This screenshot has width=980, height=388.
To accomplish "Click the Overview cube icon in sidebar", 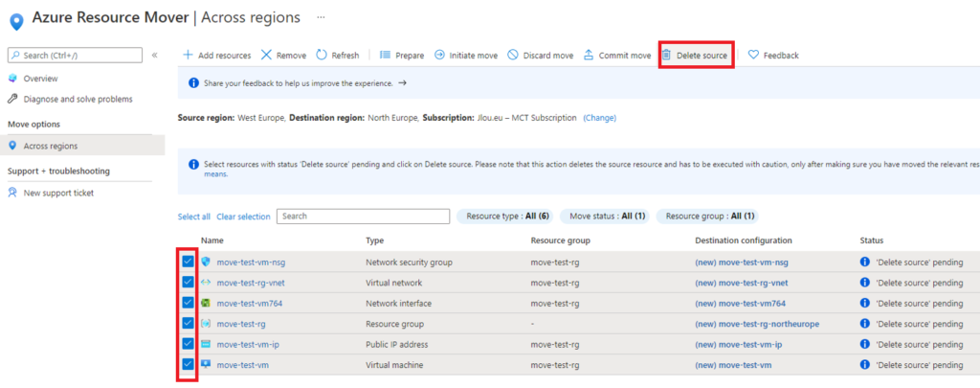I will click(12, 79).
